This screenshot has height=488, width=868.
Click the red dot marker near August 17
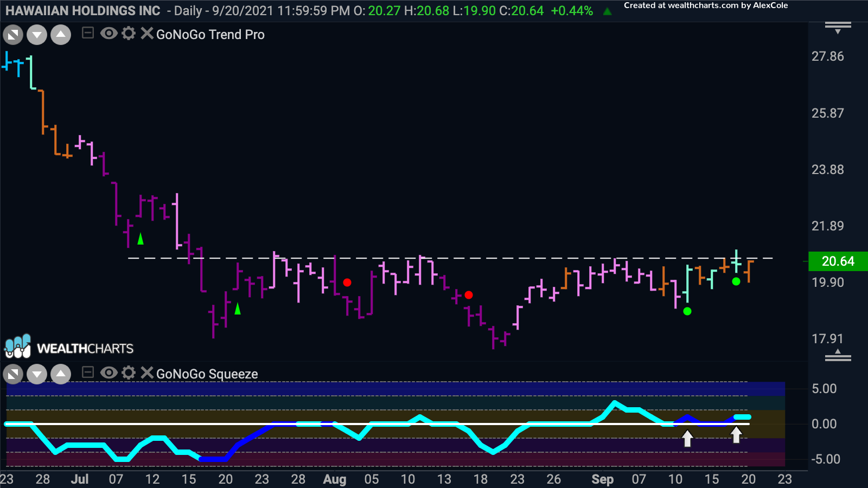tap(469, 295)
